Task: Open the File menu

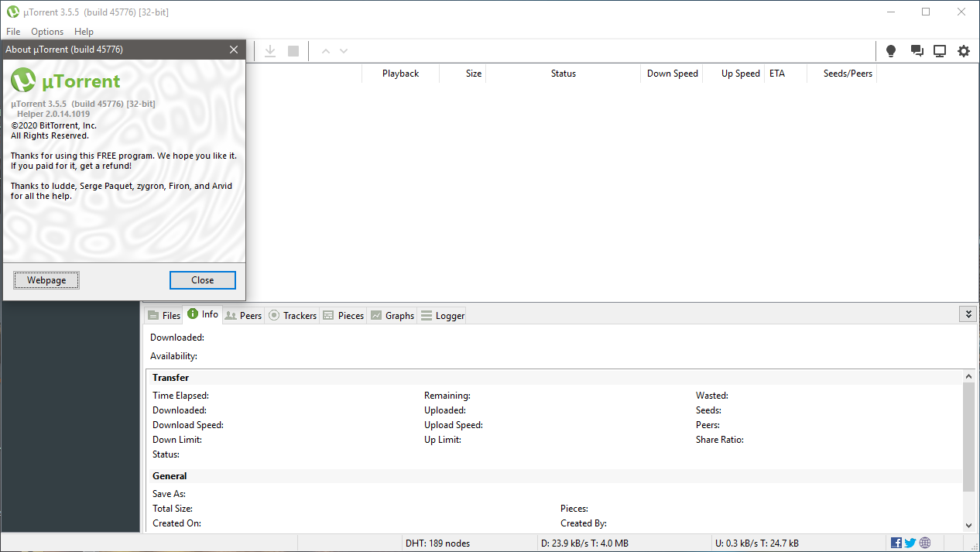Action: pos(13,32)
